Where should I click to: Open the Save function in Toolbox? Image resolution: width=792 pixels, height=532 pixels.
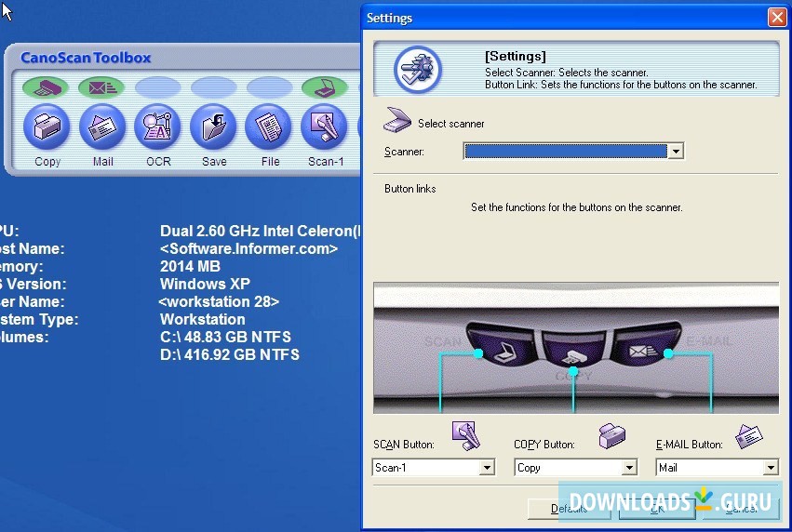pyautogui.click(x=213, y=126)
